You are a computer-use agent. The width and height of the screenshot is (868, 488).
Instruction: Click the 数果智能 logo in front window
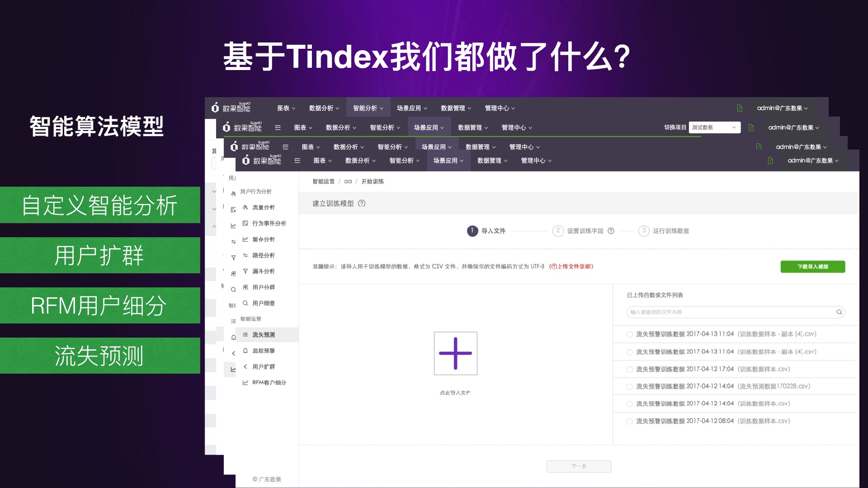click(262, 160)
